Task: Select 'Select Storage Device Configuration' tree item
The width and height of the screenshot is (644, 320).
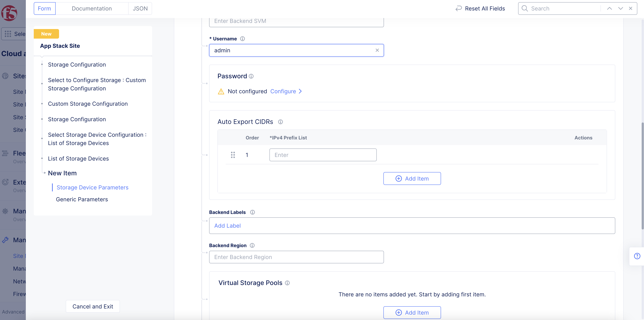Action: coord(97,139)
